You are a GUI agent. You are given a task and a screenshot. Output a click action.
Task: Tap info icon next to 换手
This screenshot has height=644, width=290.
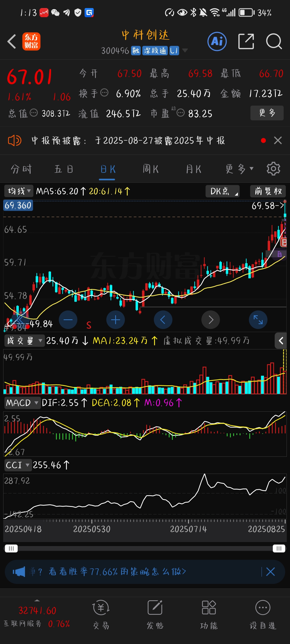[x=104, y=93]
